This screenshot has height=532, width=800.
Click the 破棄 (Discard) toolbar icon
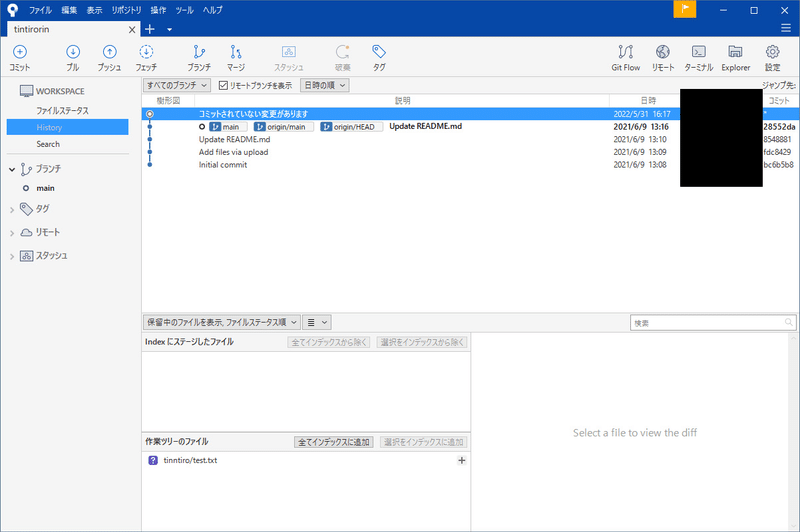(x=342, y=57)
